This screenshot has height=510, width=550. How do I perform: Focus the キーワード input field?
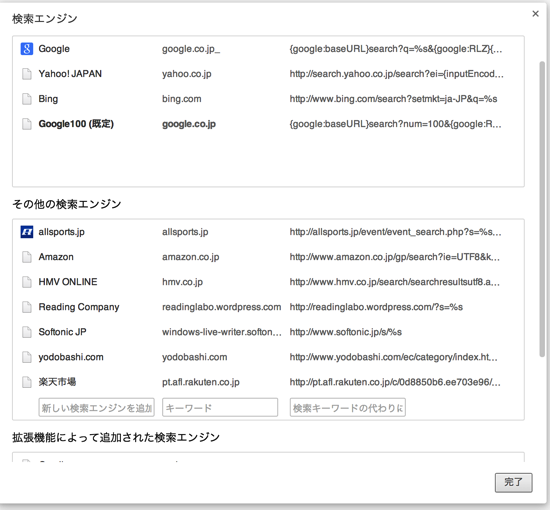coord(220,408)
